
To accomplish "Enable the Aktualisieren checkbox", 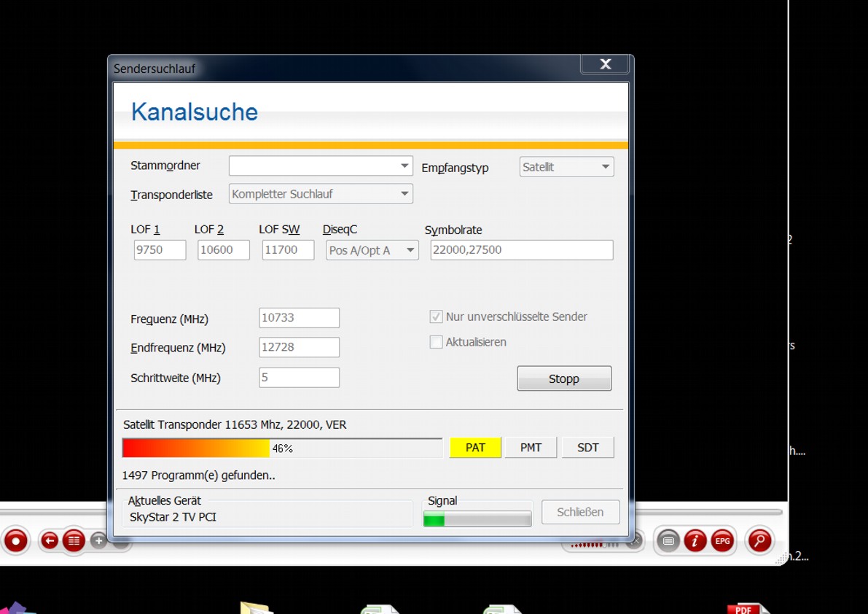I will 436,342.
